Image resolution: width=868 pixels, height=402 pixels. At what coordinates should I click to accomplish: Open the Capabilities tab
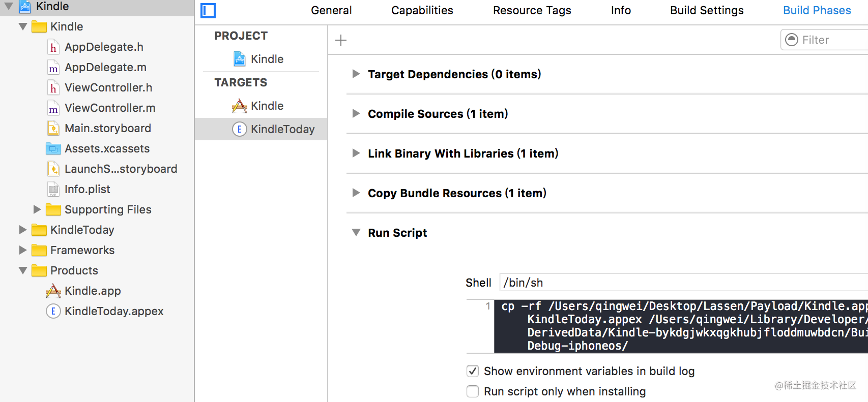[422, 11]
